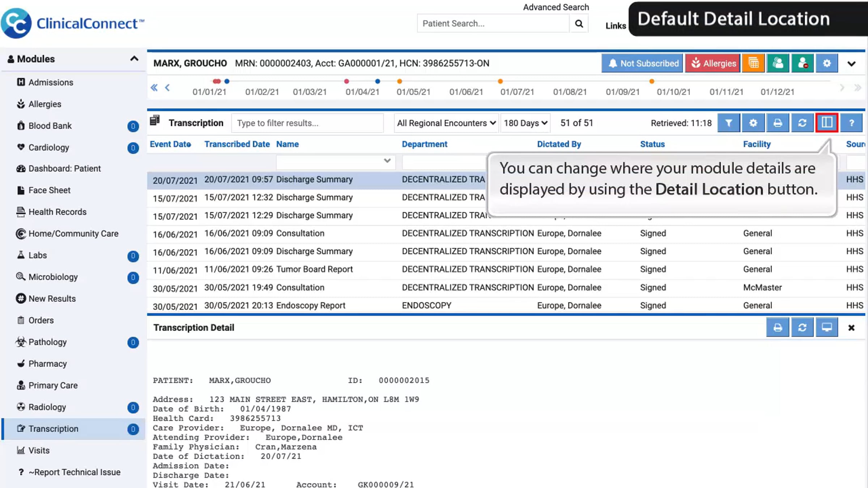The width and height of the screenshot is (868, 488).
Task: Click the red Allergies button
Action: pos(712,63)
